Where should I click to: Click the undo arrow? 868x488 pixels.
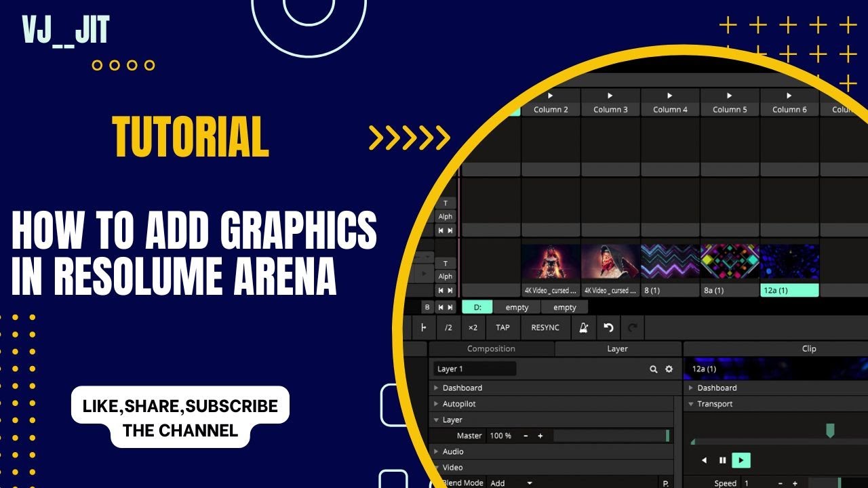(608, 327)
